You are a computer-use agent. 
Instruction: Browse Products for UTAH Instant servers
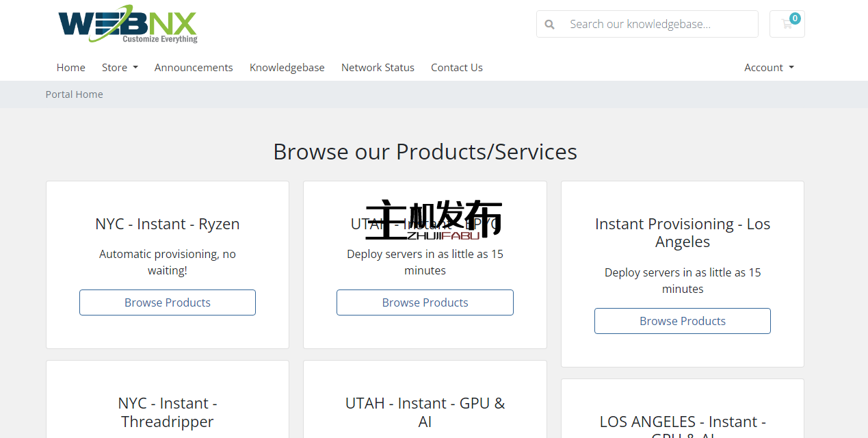coord(425,302)
